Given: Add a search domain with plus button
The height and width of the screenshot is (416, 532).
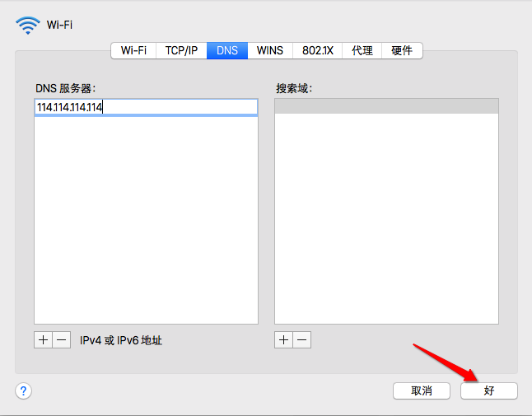Looking at the screenshot, I should tap(283, 340).
